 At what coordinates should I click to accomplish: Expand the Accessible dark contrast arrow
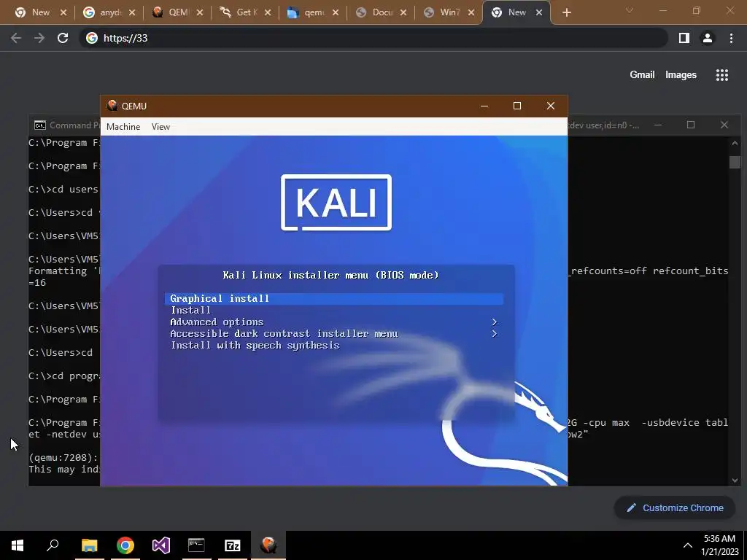[494, 334]
